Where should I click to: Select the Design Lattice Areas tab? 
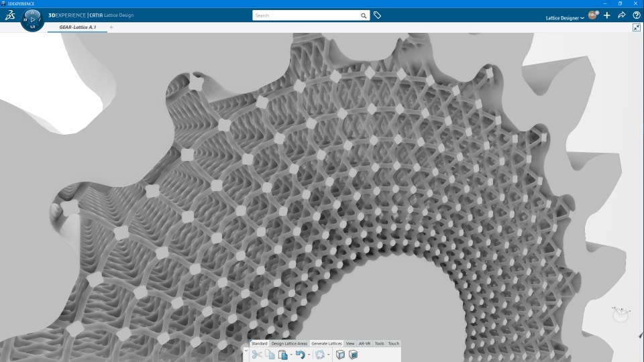[x=289, y=343]
